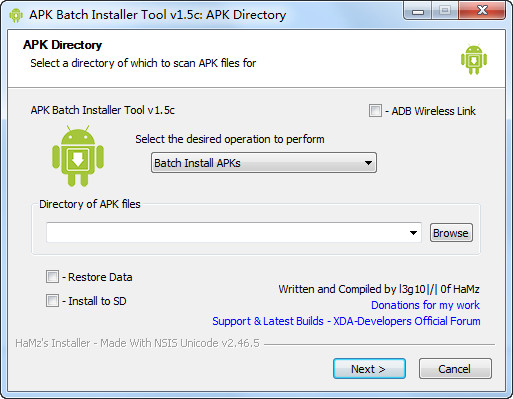Tick the Restore Data checkbox
This screenshot has width=513, height=399.
52,277
